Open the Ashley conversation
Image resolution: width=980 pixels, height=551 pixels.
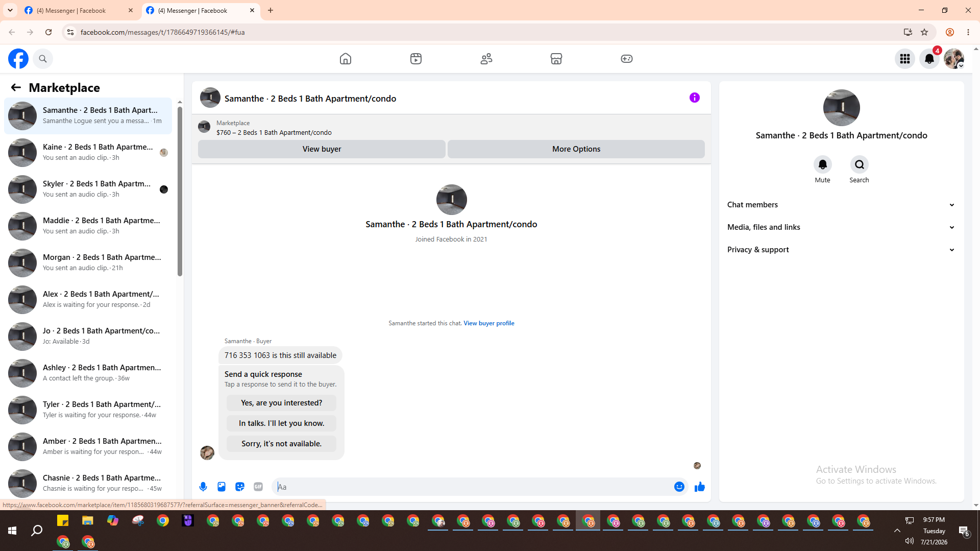tap(88, 373)
